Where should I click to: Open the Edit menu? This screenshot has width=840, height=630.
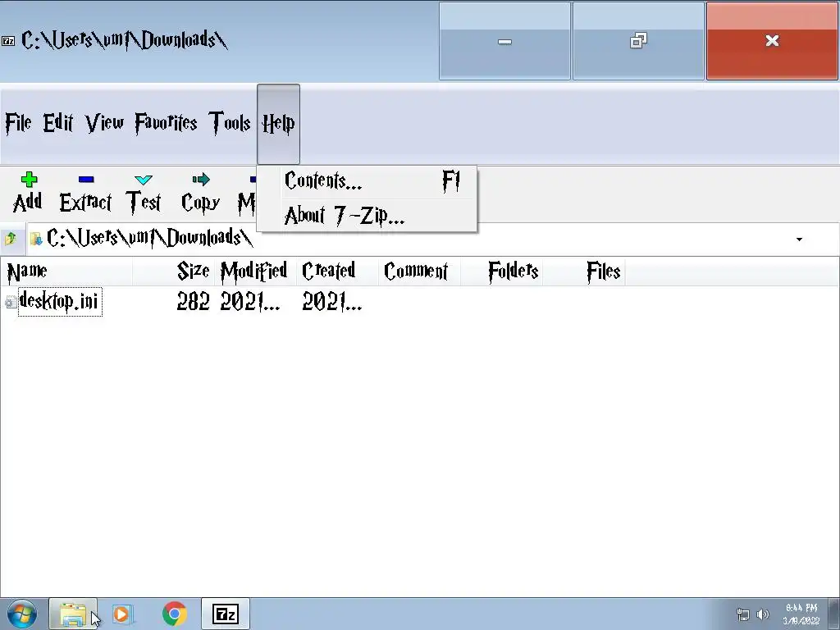tap(58, 123)
